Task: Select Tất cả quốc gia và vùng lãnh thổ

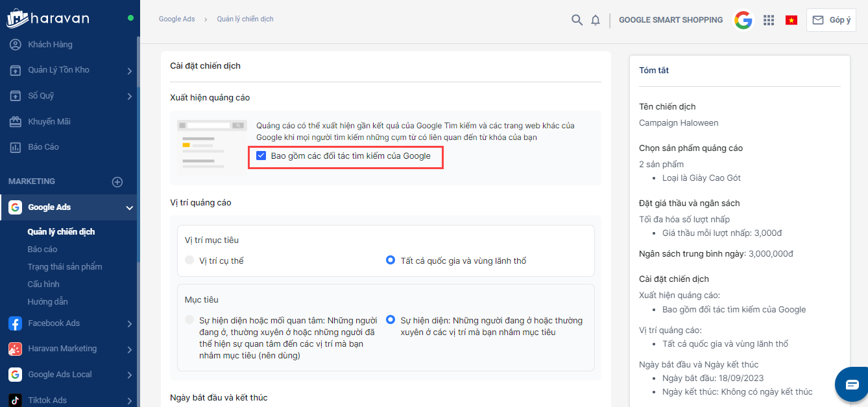Action: (x=391, y=261)
